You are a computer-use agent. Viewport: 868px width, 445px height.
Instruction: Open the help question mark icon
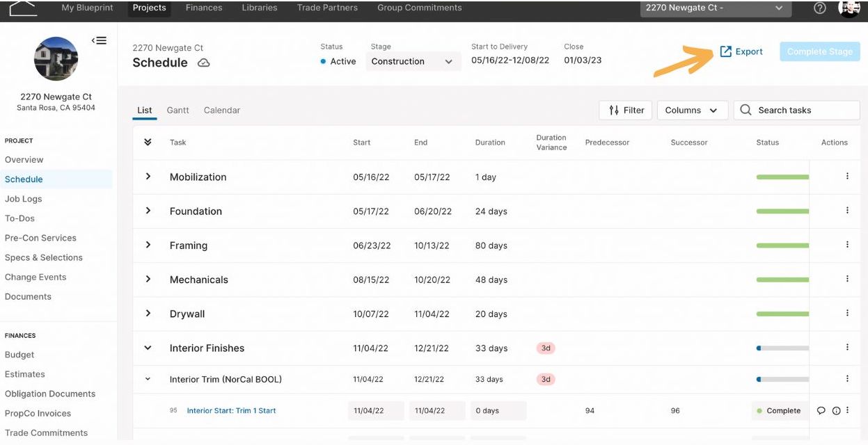click(x=820, y=8)
